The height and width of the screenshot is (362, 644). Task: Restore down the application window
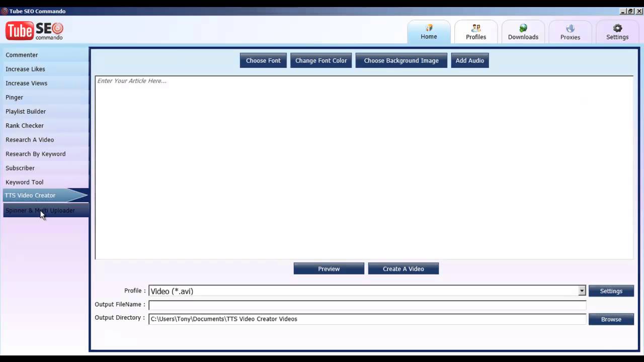pos(630,11)
